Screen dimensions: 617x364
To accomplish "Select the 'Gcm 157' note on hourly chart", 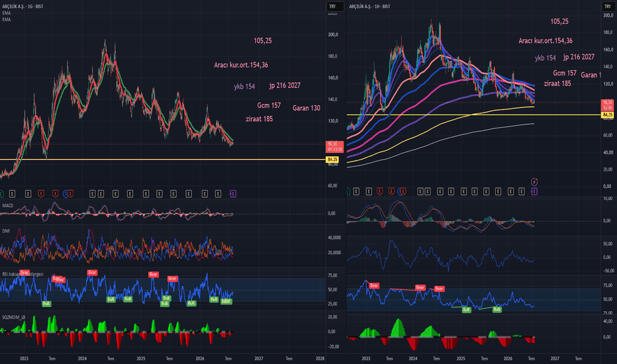I will click(565, 73).
